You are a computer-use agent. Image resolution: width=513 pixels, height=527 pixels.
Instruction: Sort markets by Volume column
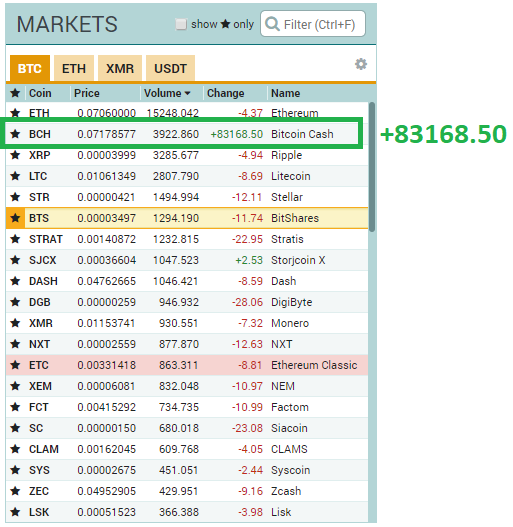point(167,93)
